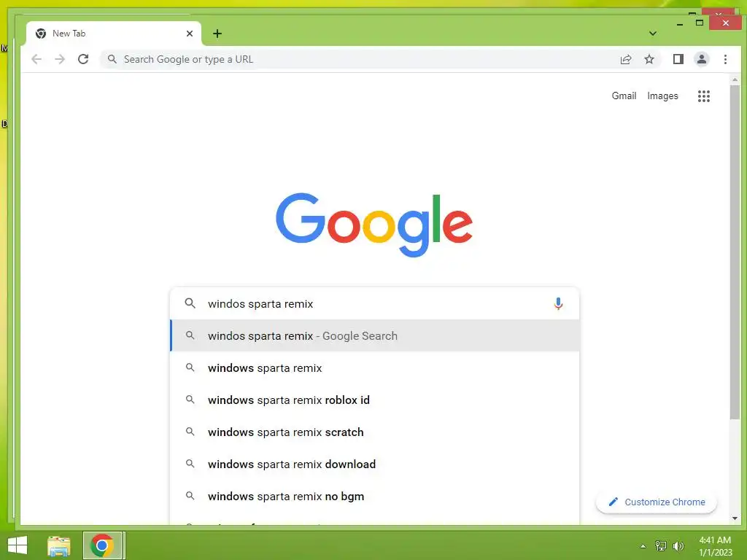Open the Chrome profile avatar
The width and height of the screenshot is (747, 560).
[x=701, y=59]
